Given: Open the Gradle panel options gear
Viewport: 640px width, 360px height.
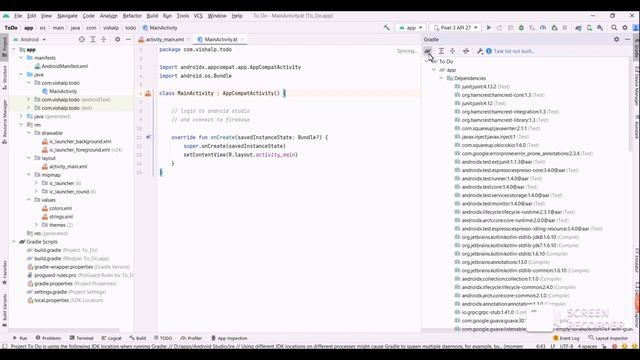Looking at the screenshot, I should coord(616,39).
